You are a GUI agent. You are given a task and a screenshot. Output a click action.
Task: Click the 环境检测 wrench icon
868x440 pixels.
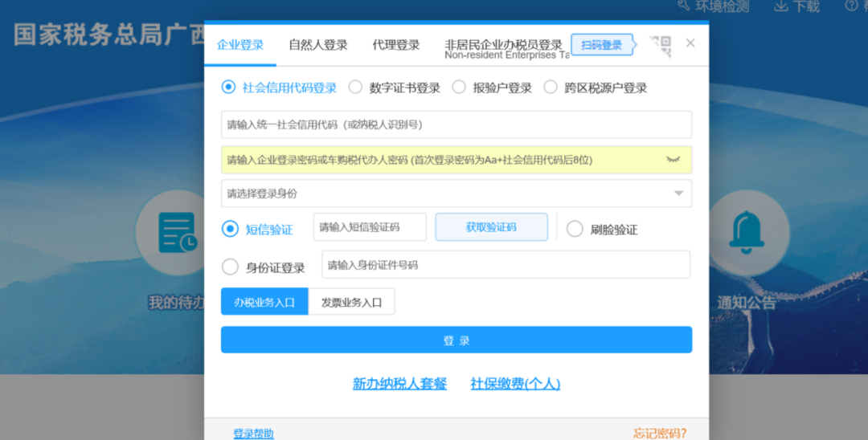coord(684,6)
